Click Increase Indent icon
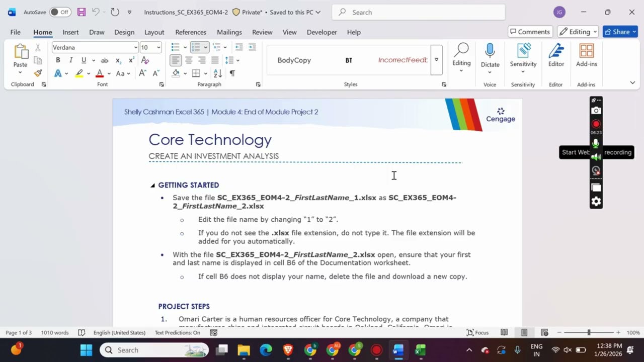The image size is (644, 362). (252, 47)
